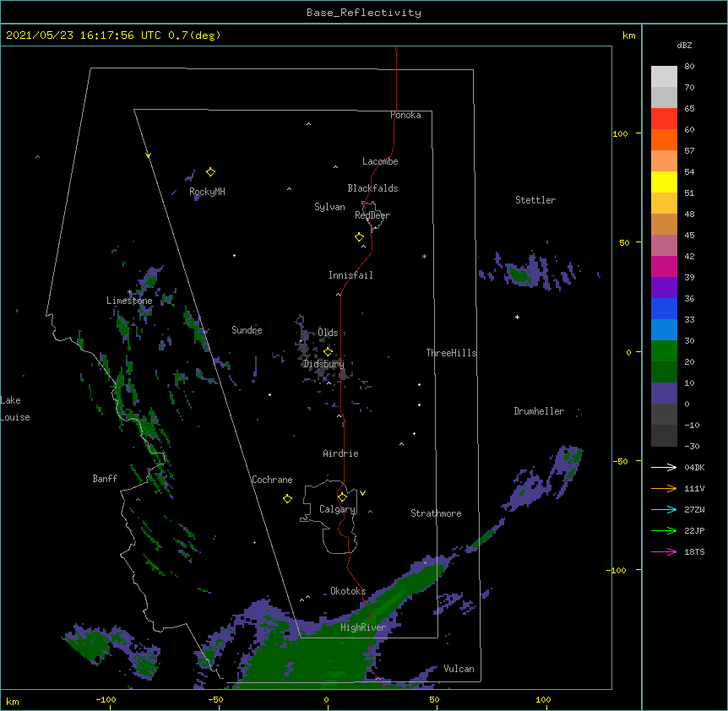Select the purple 36-39 dBZ color swatch
This screenshot has height=711, width=728.
click(664, 288)
